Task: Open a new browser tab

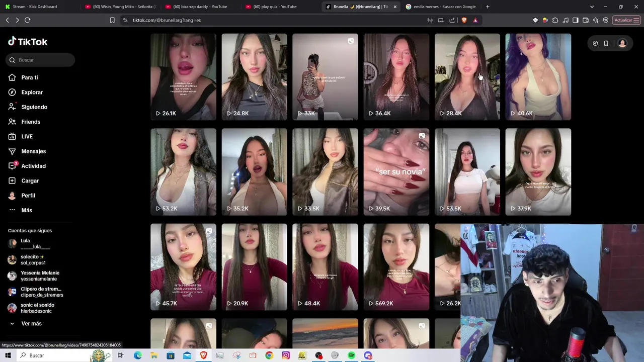Action: click(488, 7)
